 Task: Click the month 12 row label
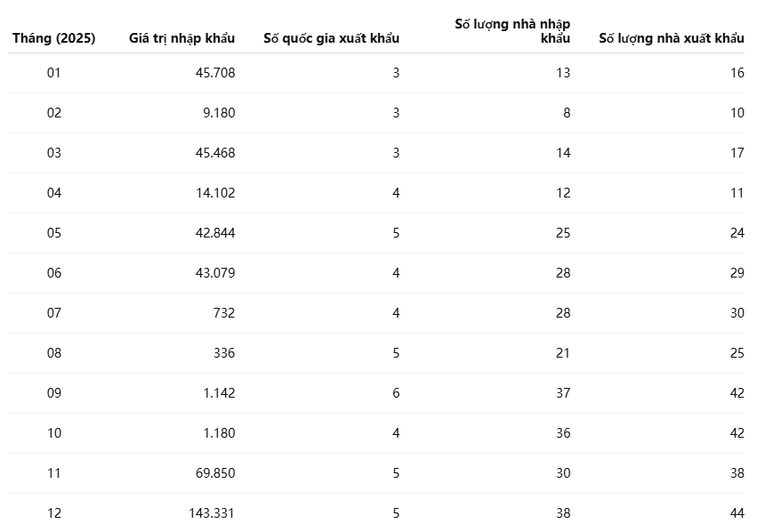(x=53, y=513)
